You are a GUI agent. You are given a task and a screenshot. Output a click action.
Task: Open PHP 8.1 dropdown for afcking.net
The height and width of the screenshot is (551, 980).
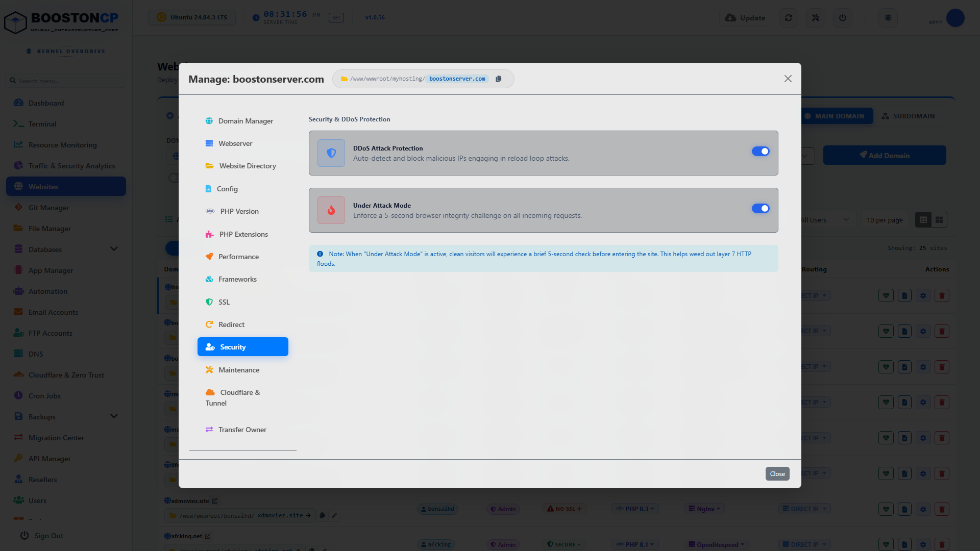click(635, 545)
